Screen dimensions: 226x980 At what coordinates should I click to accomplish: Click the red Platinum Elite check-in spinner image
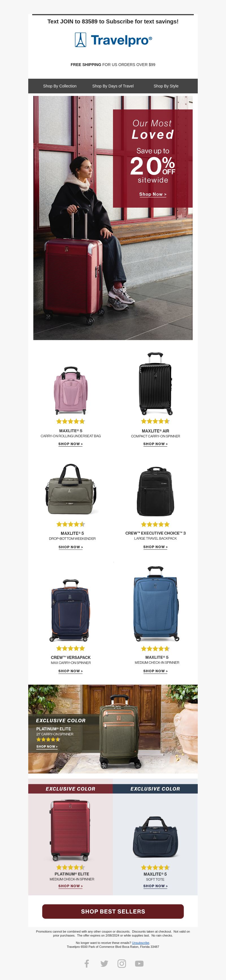(70, 830)
